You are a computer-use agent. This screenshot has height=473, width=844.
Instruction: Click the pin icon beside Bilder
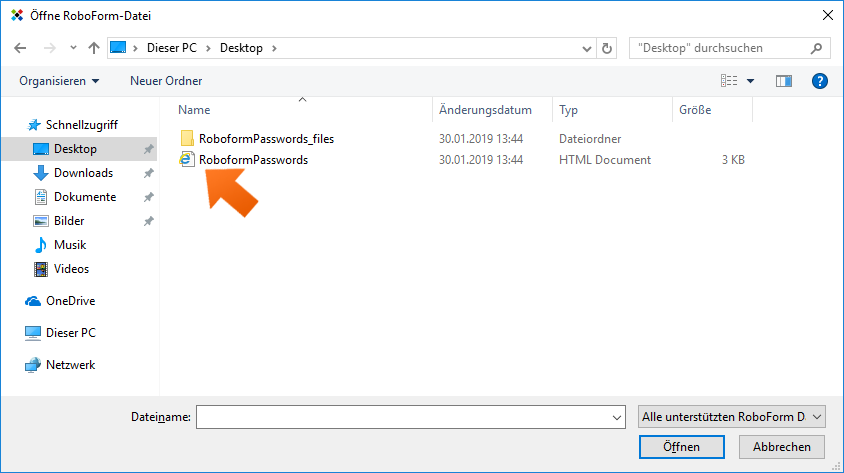click(149, 221)
